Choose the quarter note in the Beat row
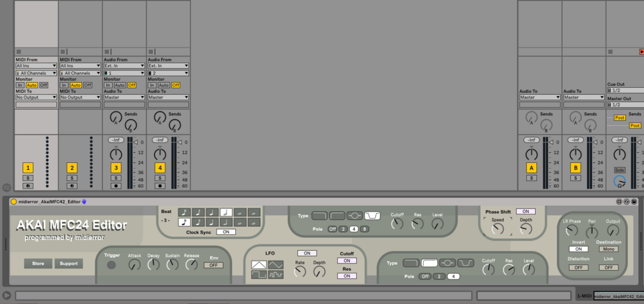The height and width of the screenshot is (304, 644). (x=212, y=212)
